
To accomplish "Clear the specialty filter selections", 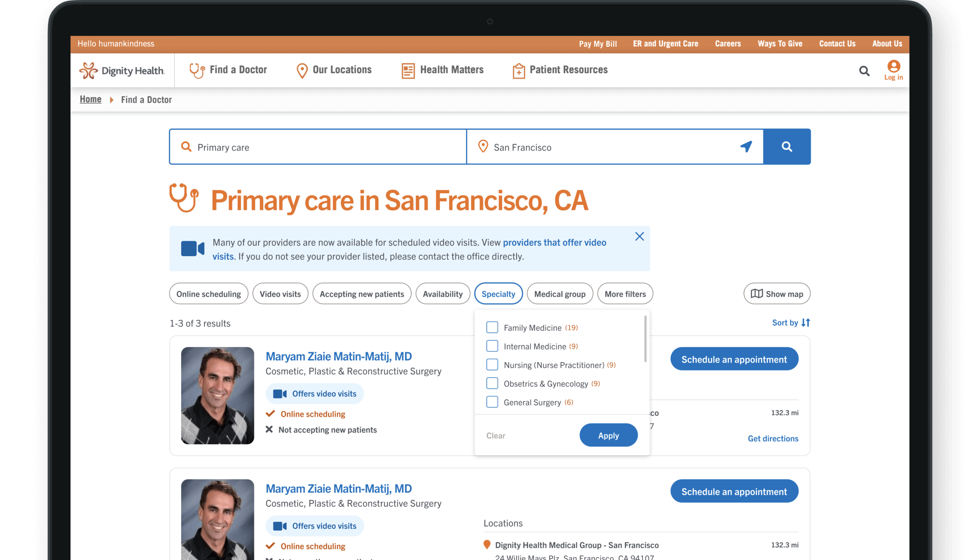I will 496,435.
